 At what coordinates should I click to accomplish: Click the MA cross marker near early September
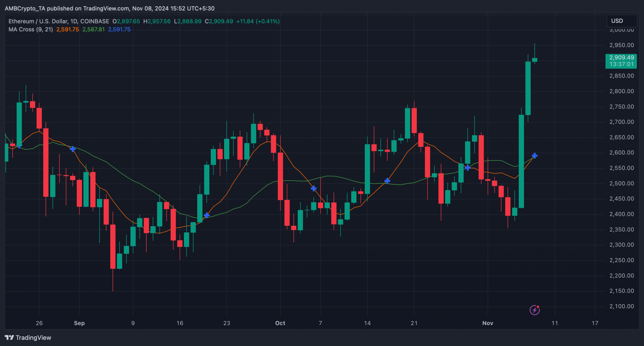pos(72,149)
